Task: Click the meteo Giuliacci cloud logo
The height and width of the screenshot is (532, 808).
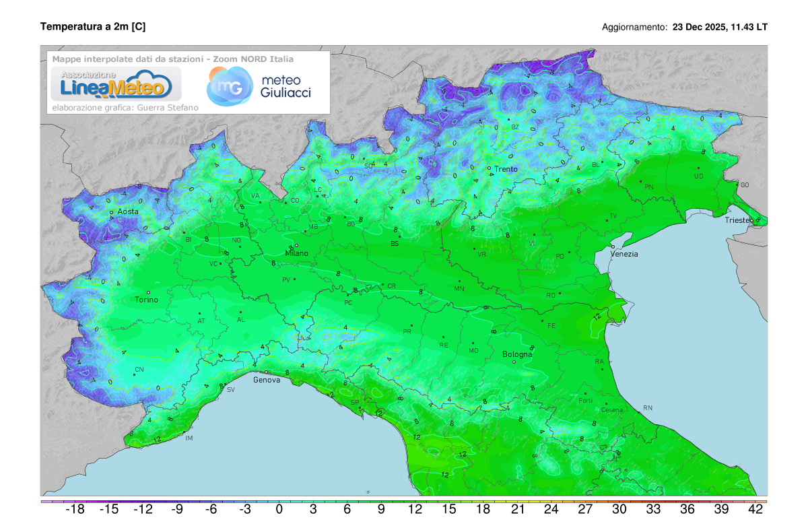Action: [259, 86]
